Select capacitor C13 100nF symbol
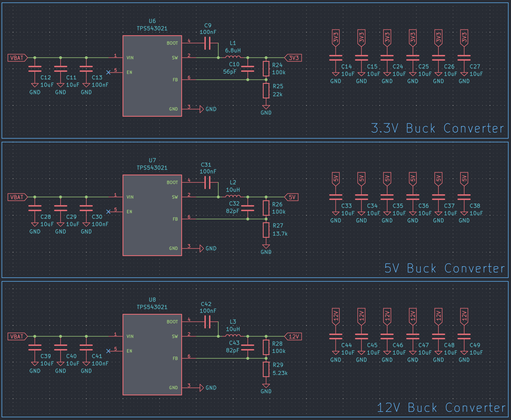Image resolution: width=511 pixels, height=420 pixels. pos(86,69)
